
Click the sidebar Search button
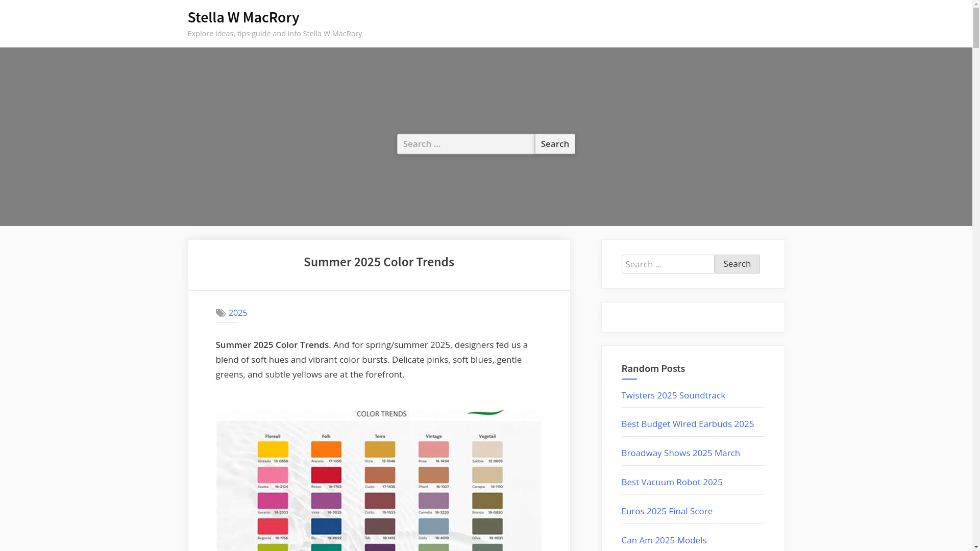pyautogui.click(x=737, y=264)
